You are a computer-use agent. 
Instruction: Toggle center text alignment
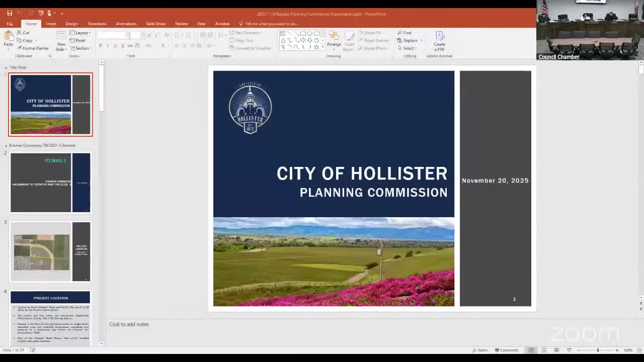(x=184, y=46)
